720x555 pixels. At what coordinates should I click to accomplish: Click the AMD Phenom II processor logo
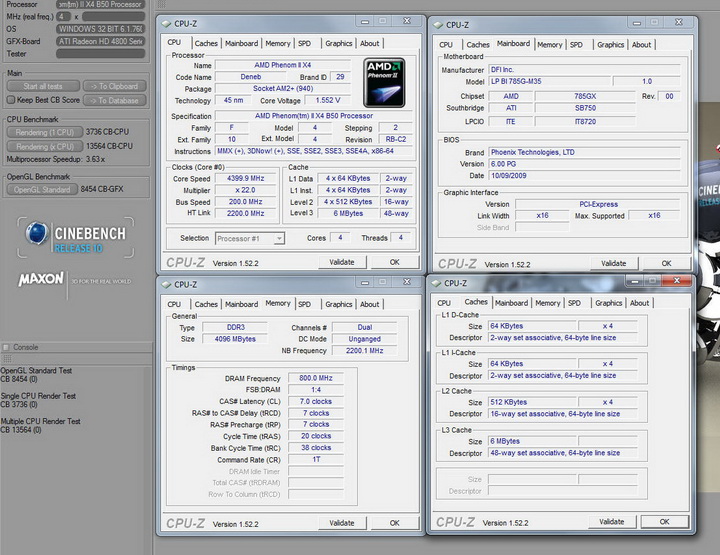click(x=383, y=82)
